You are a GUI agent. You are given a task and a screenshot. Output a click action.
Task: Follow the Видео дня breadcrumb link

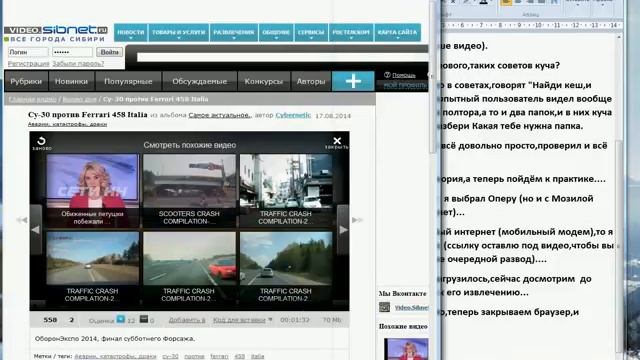(79, 99)
